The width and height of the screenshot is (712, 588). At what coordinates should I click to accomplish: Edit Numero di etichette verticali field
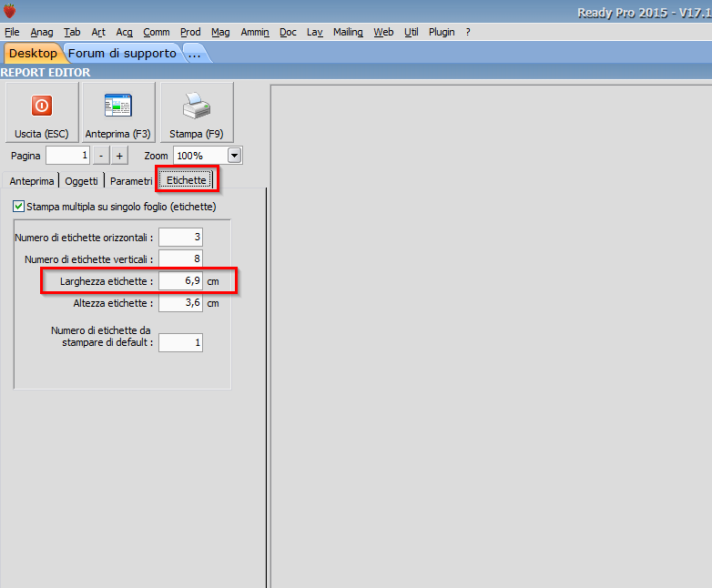[x=180, y=259]
